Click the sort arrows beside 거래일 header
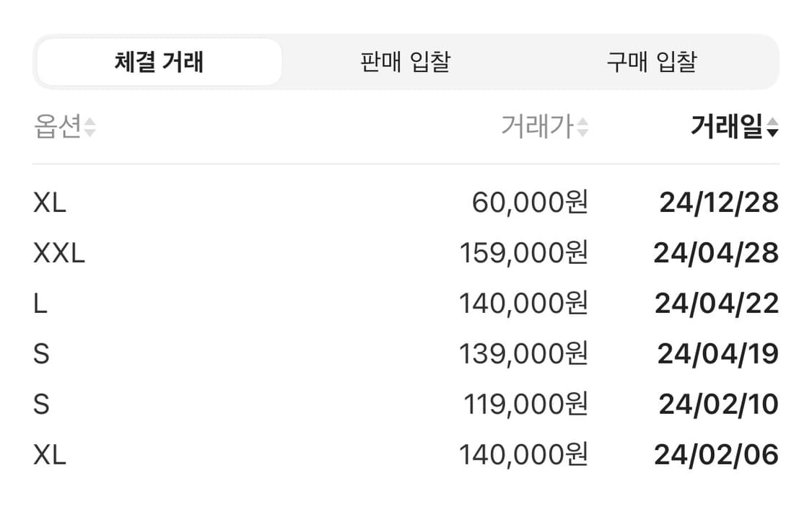 pos(774,128)
